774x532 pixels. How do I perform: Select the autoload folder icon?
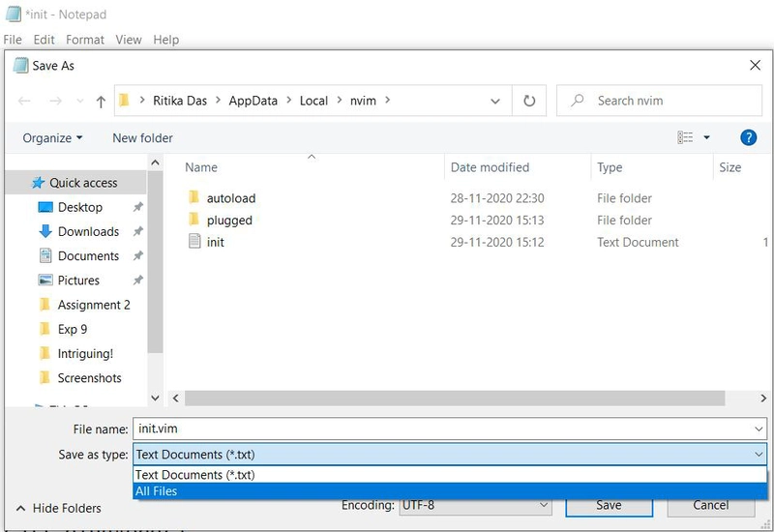[194, 198]
